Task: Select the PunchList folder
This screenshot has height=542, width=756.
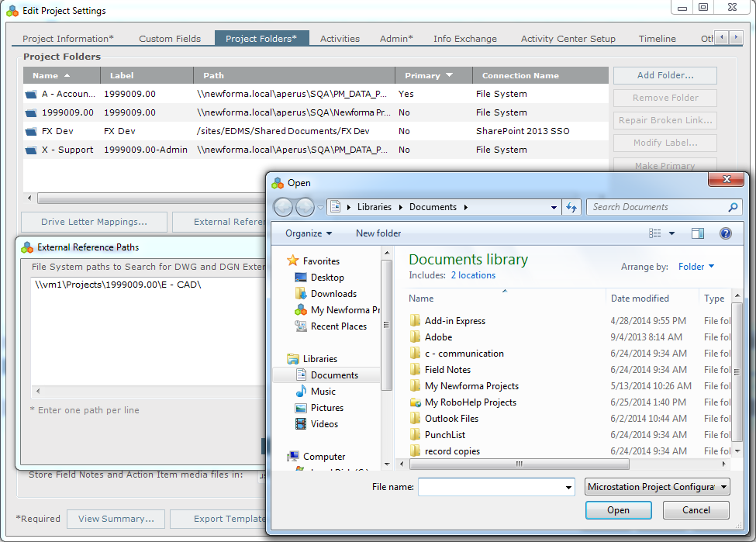Action: (445, 435)
